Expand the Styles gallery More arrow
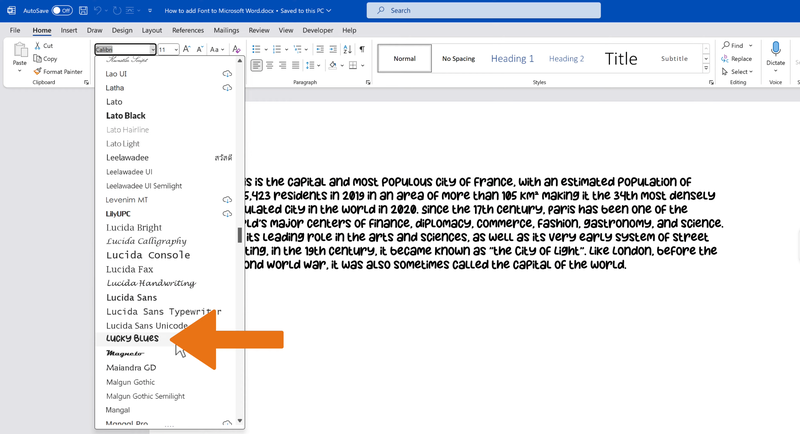Image resolution: width=800 pixels, height=434 pixels. coord(706,68)
